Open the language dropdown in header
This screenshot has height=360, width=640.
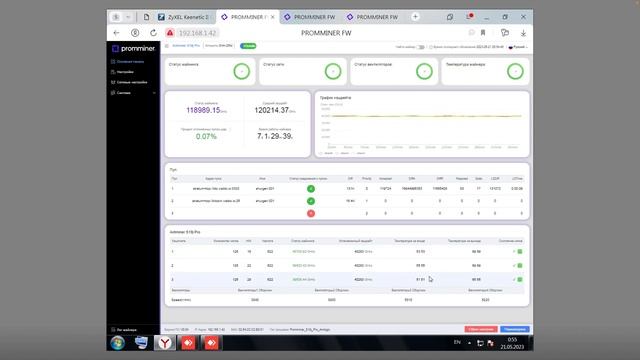click(x=518, y=47)
